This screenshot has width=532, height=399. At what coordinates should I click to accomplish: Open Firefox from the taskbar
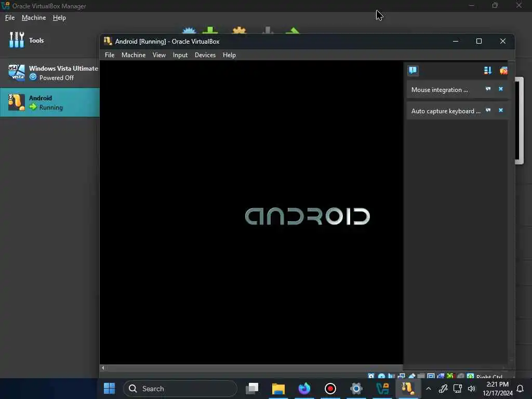(304, 389)
